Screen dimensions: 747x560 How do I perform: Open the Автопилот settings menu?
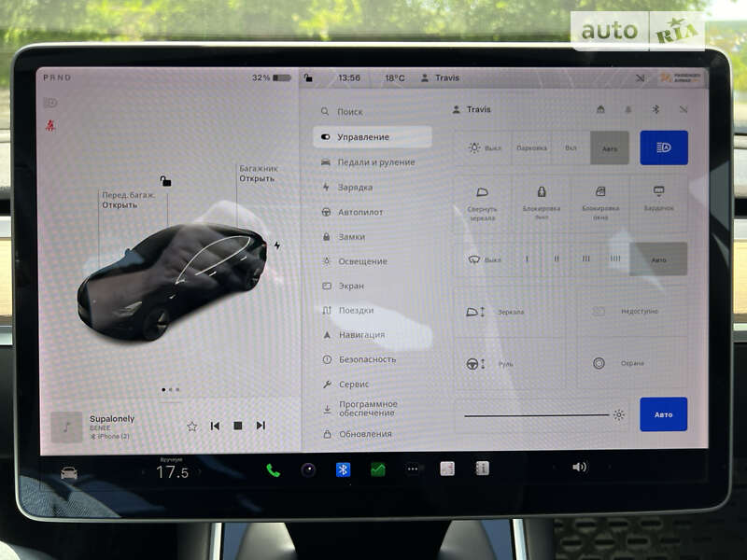[359, 212]
